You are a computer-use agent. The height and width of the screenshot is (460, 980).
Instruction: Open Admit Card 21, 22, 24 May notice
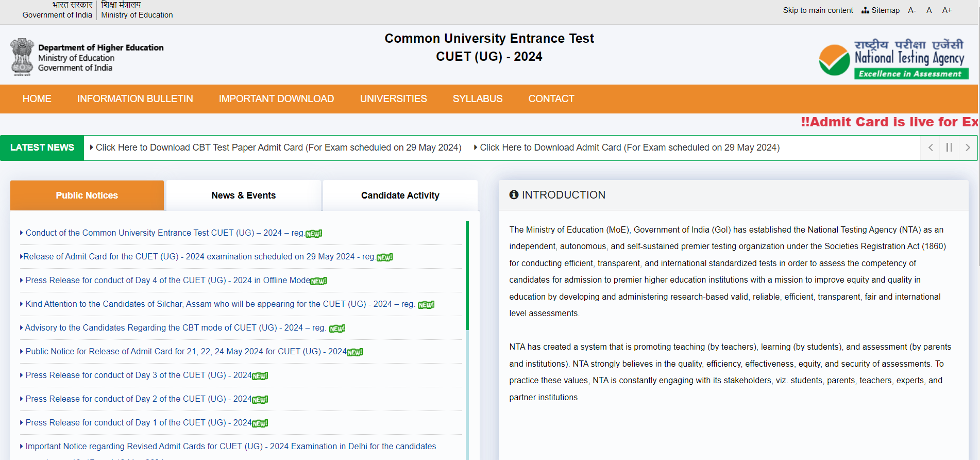(x=186, y=352)
